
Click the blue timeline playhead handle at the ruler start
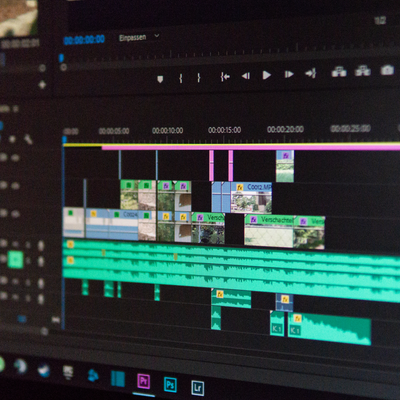coord(64,140)
